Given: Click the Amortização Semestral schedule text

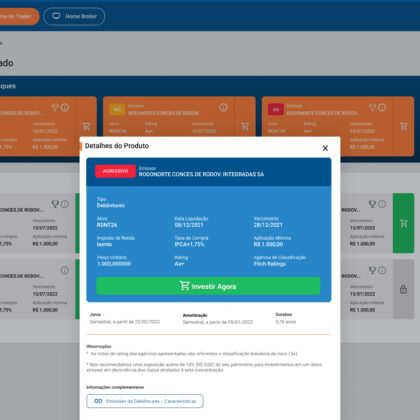Looking at the screenshot, I should [x=218, y=322].
